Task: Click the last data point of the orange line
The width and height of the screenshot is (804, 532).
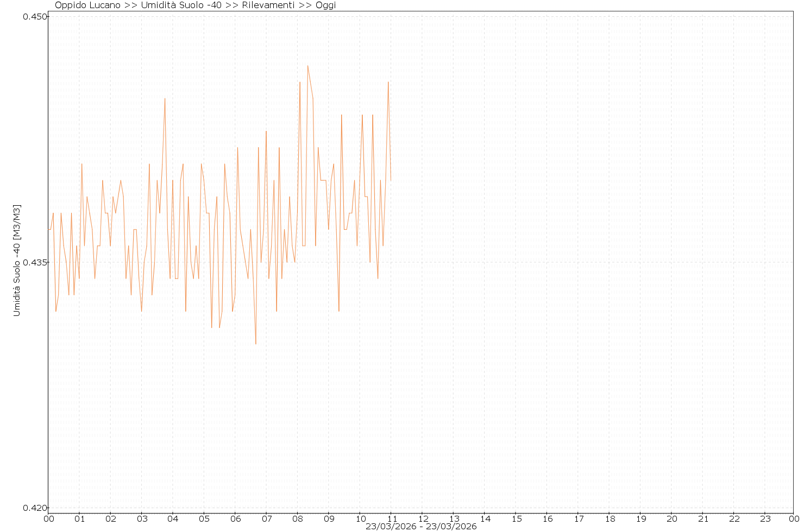Action: tap(391, 180)
